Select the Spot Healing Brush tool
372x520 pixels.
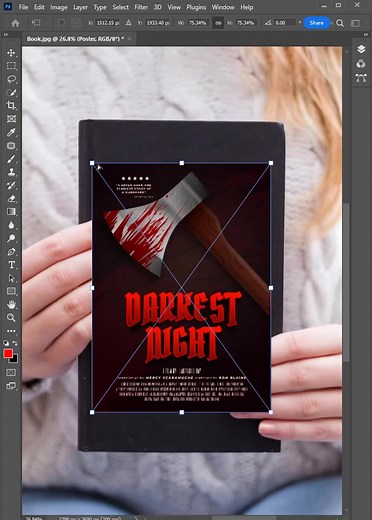(11, 146)
